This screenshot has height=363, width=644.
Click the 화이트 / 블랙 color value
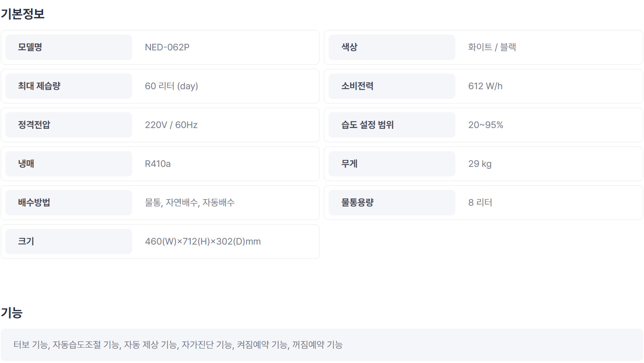click(x=492, y=47)
